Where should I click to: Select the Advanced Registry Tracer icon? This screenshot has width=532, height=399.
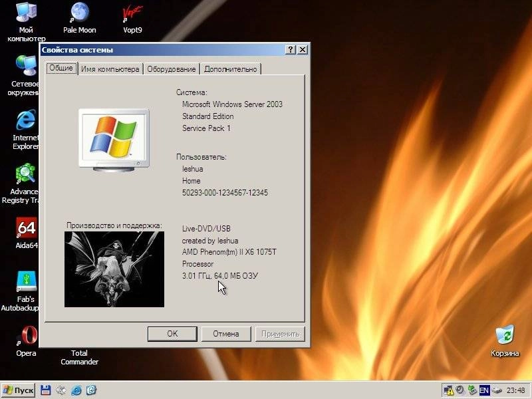(25, 174)
